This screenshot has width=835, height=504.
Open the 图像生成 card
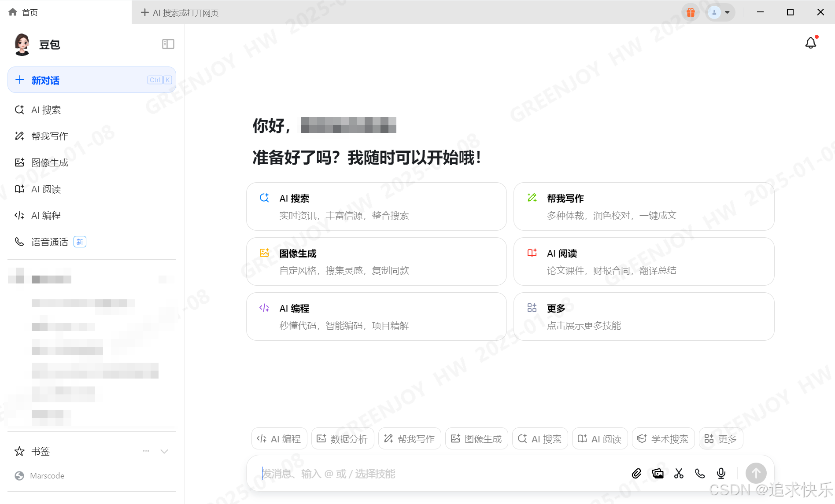(376, 261)
